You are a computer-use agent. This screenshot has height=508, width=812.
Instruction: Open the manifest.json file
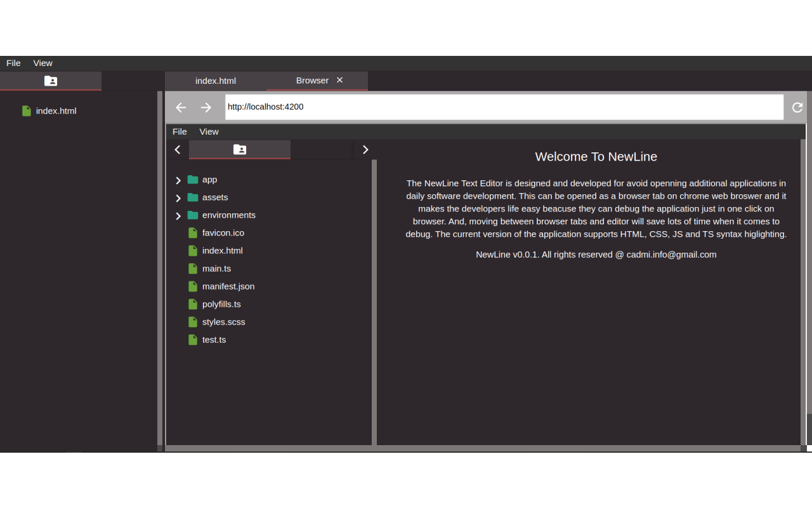(228, 286)
